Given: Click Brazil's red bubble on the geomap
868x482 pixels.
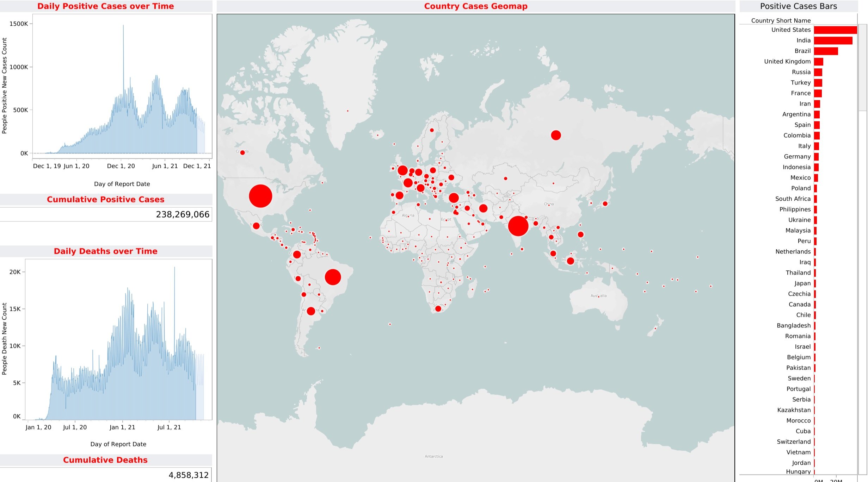Looking at the screenshot, I should coord(333,277).
